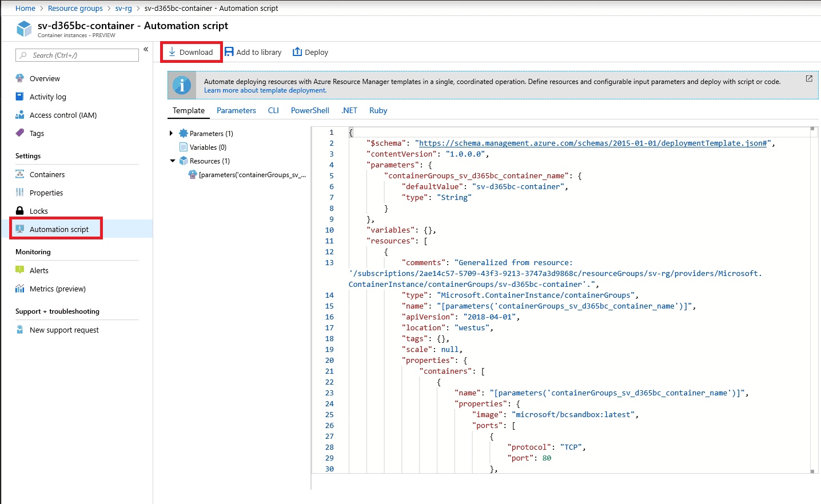Open Learn more about template deployment link
This screenshot has width=821, height=504.
tap(265, 90)
